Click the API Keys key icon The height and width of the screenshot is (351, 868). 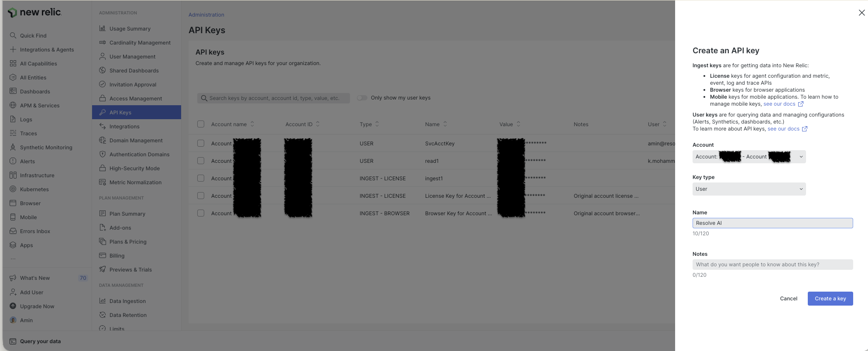(103, 112)
